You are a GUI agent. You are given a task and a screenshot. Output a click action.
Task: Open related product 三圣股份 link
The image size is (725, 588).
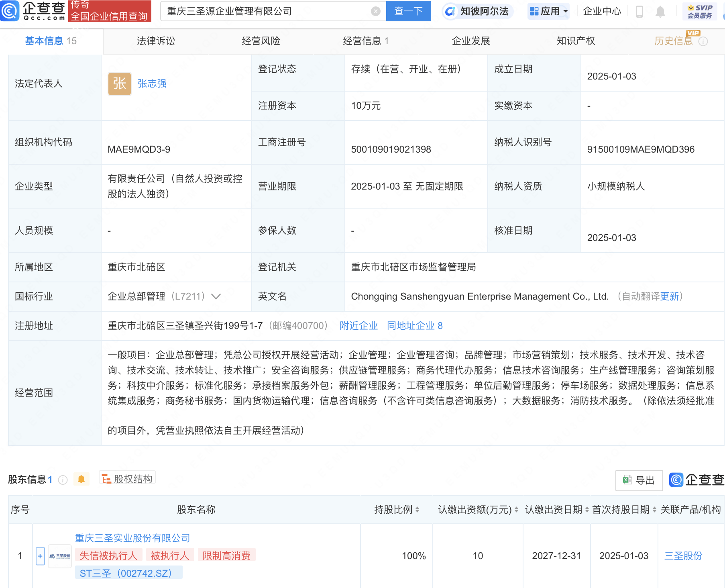click(x=683, y=556)
